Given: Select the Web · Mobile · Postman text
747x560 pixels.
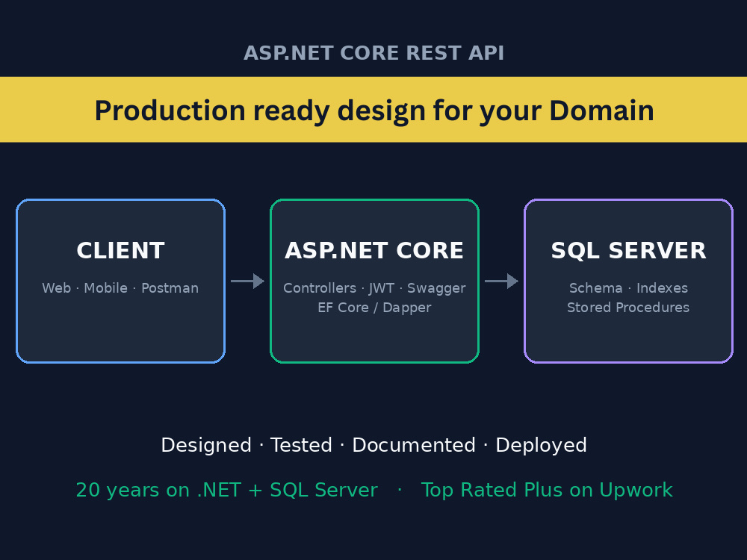Looking at the screenshot, I should pos(120,288).
